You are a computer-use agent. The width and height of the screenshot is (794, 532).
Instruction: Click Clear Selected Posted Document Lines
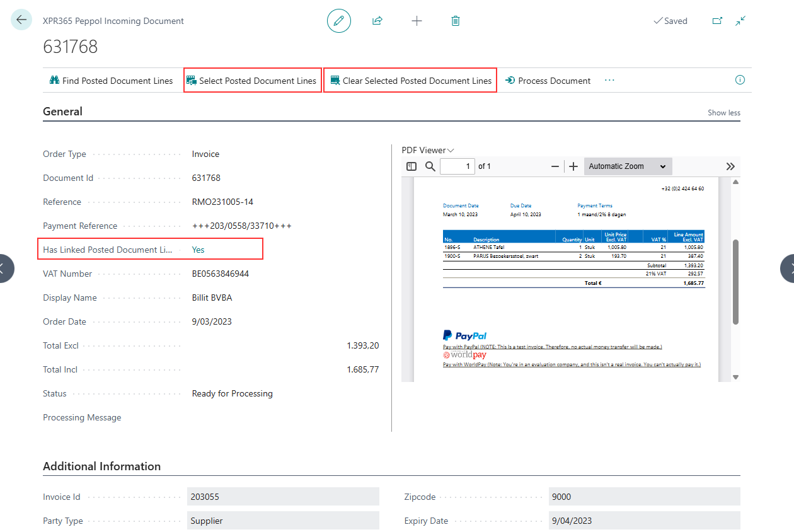click(411, 81)
